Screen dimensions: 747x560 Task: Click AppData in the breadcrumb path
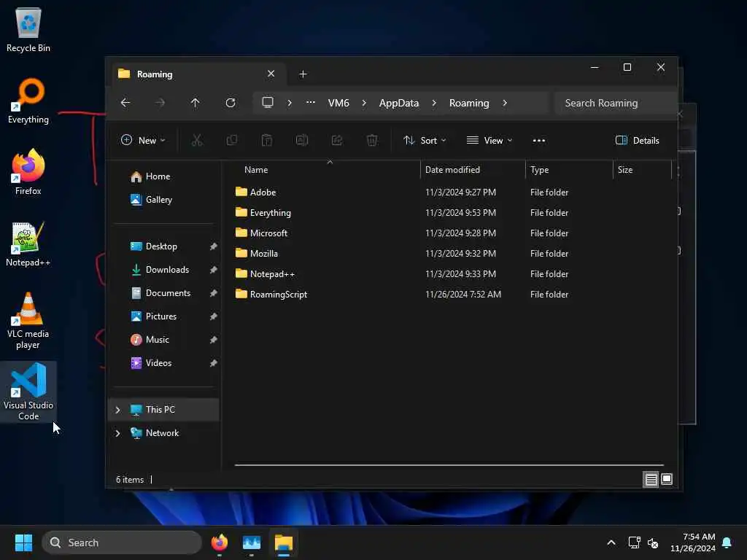[x=399, y=103]
